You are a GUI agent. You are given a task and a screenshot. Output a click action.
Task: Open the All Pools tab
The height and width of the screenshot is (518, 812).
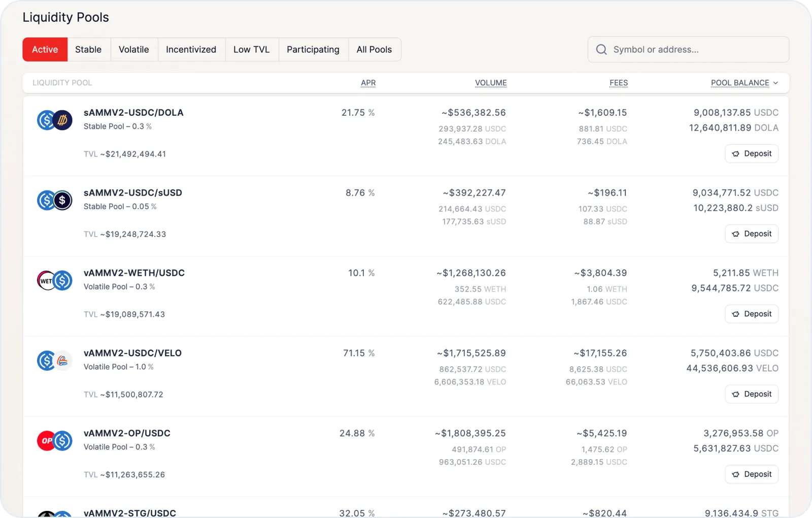coord(374,49)
